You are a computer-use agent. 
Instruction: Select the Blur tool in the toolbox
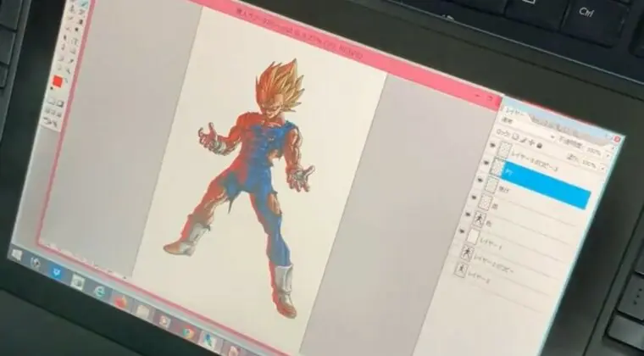coord(68,29)
